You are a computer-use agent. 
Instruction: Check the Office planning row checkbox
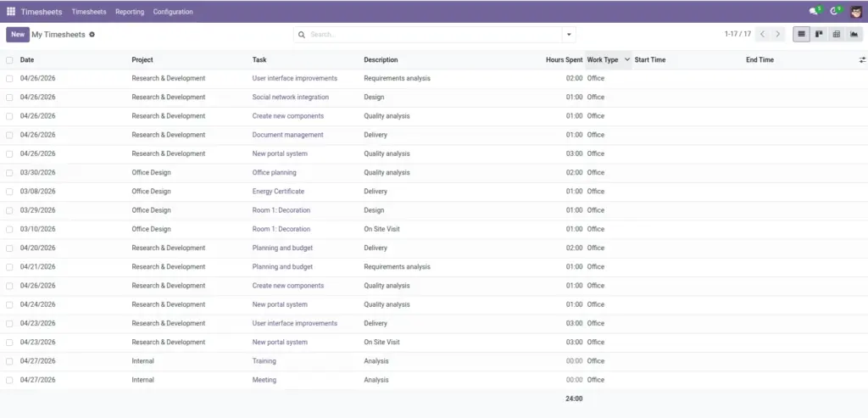pos(9,173)
